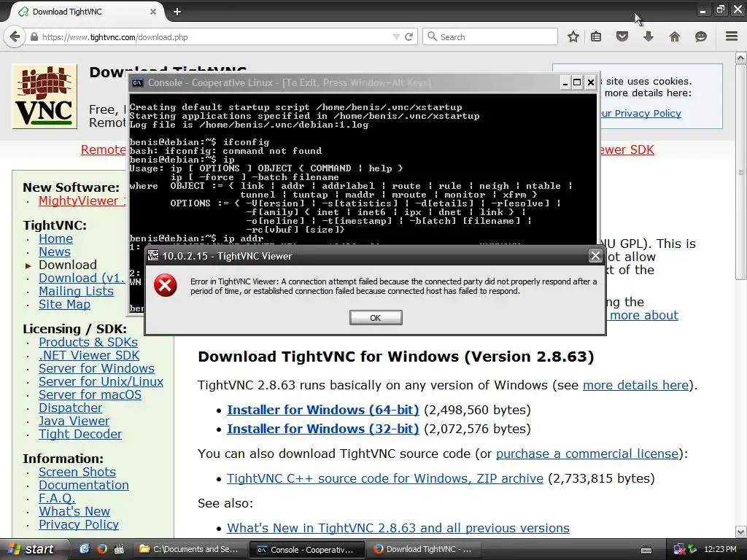Switch to C:\Documents and Se... taskbar item
Image resolution: width=747 pixels, height=560 pixels.
pyautogui.click(x=190, y=549)
